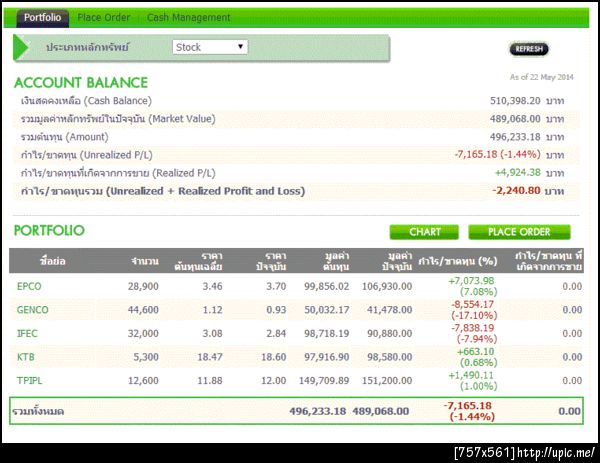The height and width of the screenshot is (463, 600).
Task: Select IFEC current price 2.84
Action: [276, 333]
